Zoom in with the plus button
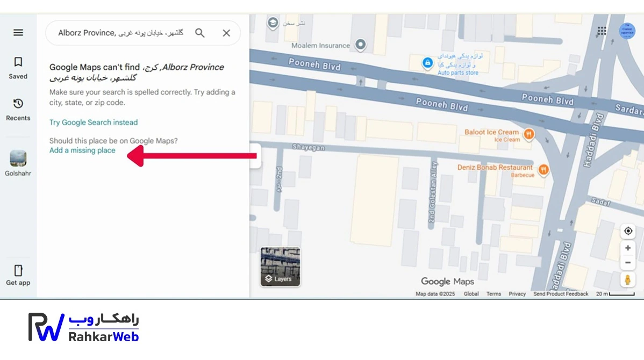644x360 pixels. pyautogui.click(x=628, y=248)
